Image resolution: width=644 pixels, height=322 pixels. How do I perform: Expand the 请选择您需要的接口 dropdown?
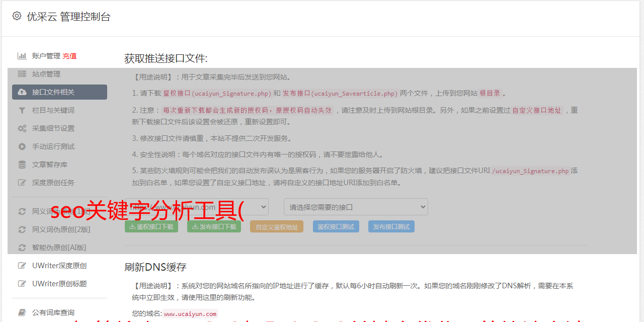(356, 207)
